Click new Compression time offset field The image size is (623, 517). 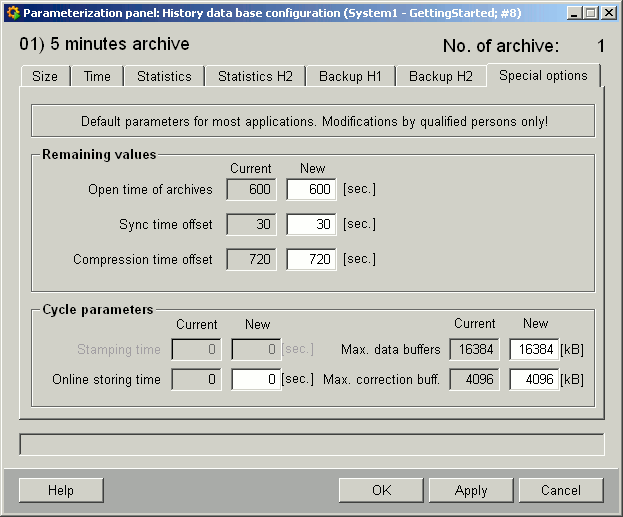pyautogui.click(x=311, y=260)
